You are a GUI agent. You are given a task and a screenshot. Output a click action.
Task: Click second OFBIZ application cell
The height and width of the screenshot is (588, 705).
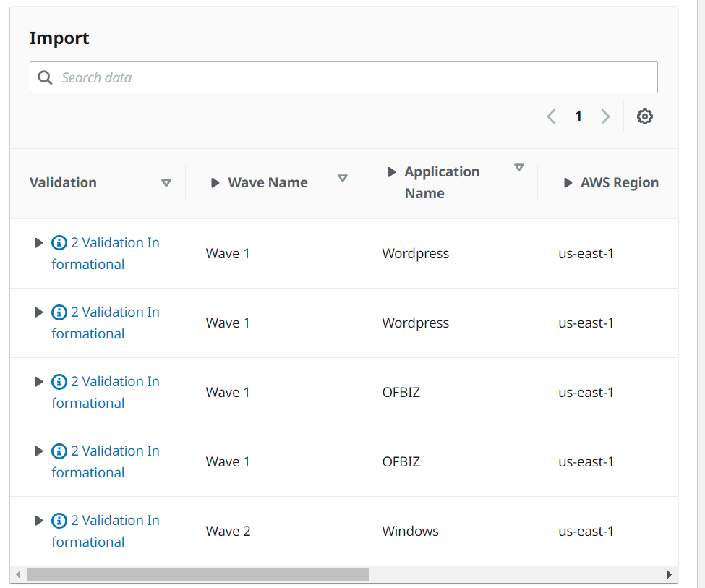(401, 461)
